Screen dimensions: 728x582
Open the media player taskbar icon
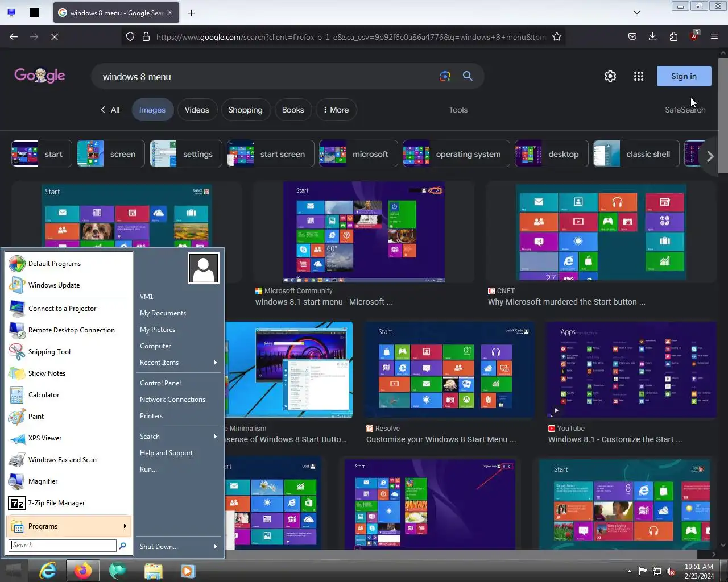click(x=188, y=570)
